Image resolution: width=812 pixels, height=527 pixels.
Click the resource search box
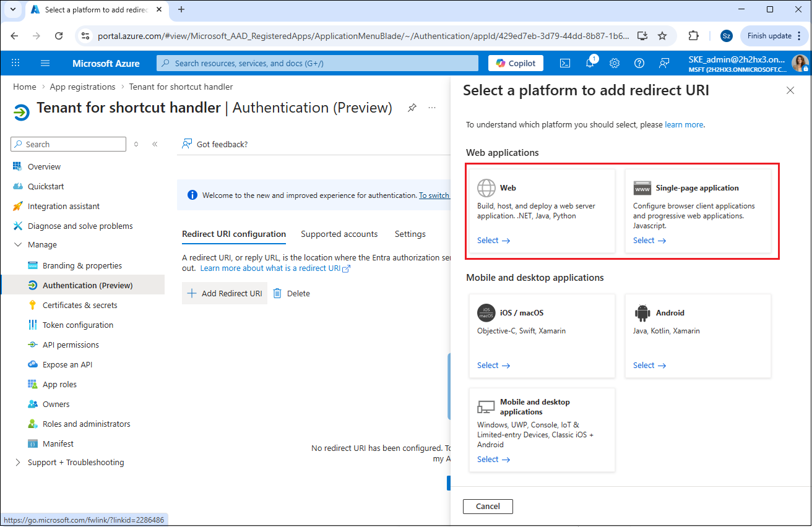tap(317, 63)
